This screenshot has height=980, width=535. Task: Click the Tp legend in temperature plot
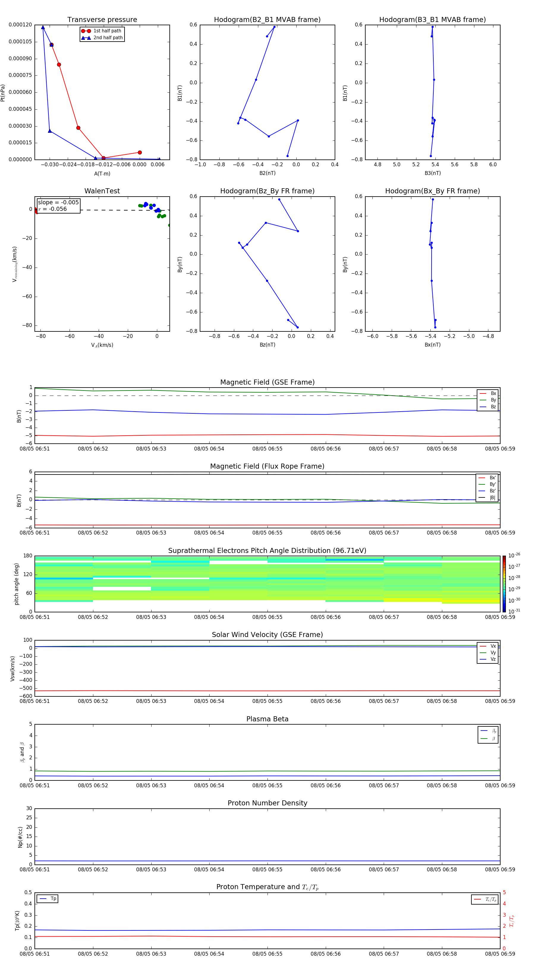[48, 899]
